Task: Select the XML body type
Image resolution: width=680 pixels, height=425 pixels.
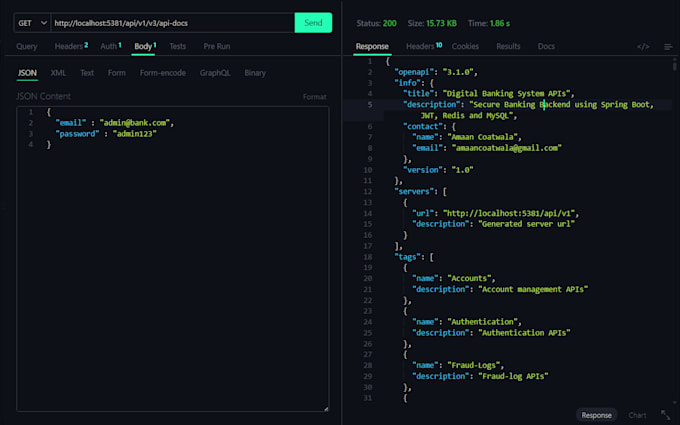Action: click(x=58, y=73)
